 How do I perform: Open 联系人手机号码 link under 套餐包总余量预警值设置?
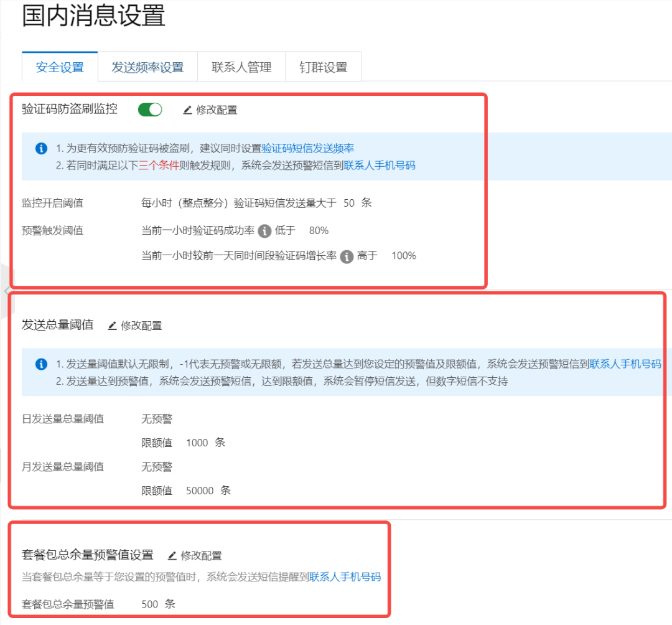point(345,577)
